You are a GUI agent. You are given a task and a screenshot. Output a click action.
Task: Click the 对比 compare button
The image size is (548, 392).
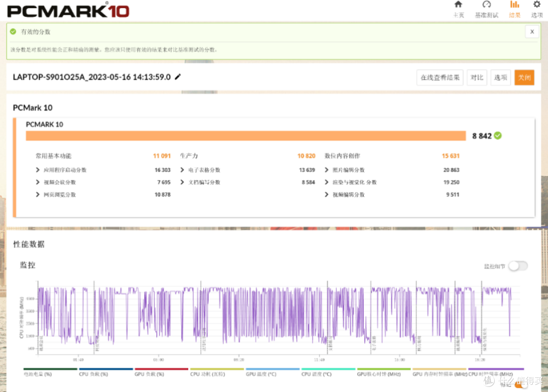tap(476, 78)
